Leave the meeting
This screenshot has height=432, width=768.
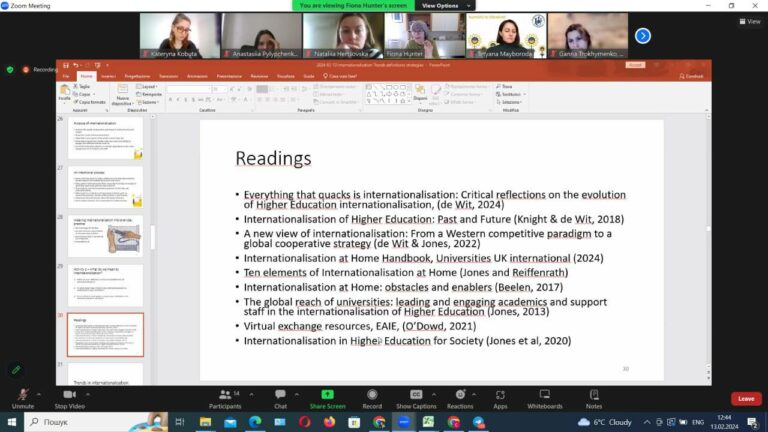point(746,399)
